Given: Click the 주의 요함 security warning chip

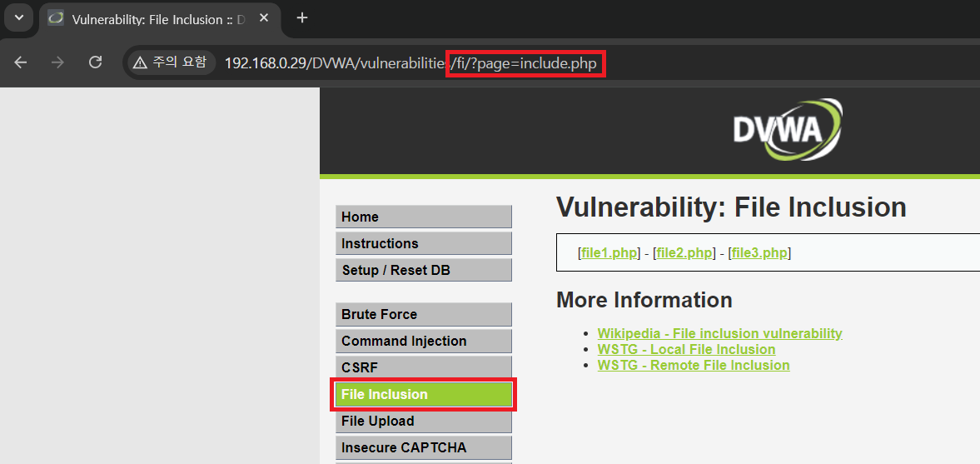Looking at the screenshot, I should coord(170,62).
